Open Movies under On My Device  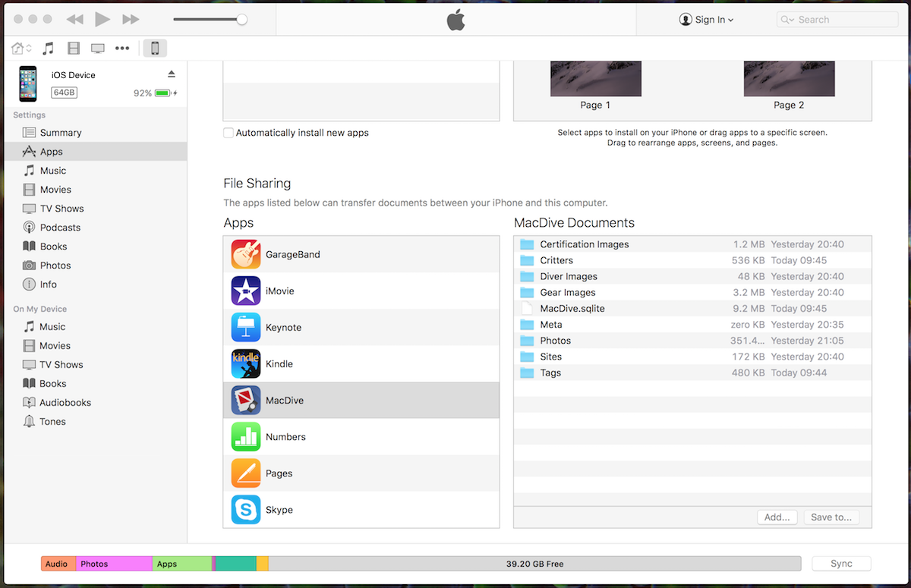[x=95, y=346]
